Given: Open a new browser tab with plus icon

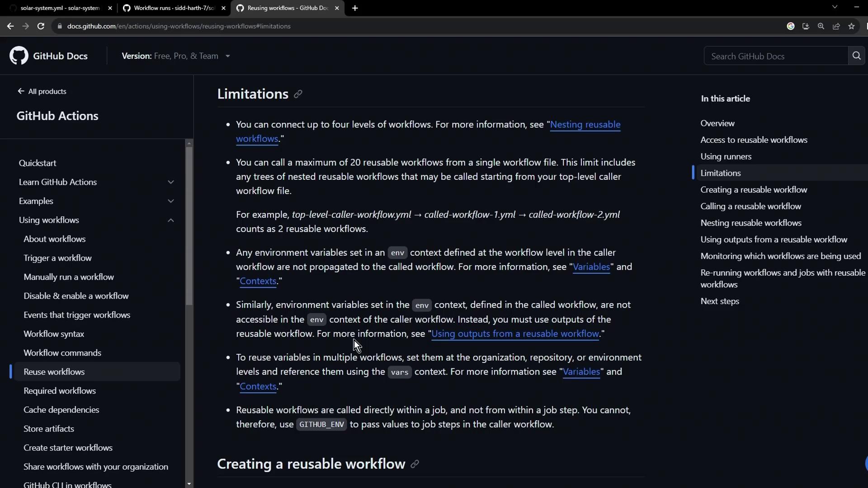Looking at the screenshot, I should pyautogui.click(x=355, y=8).
